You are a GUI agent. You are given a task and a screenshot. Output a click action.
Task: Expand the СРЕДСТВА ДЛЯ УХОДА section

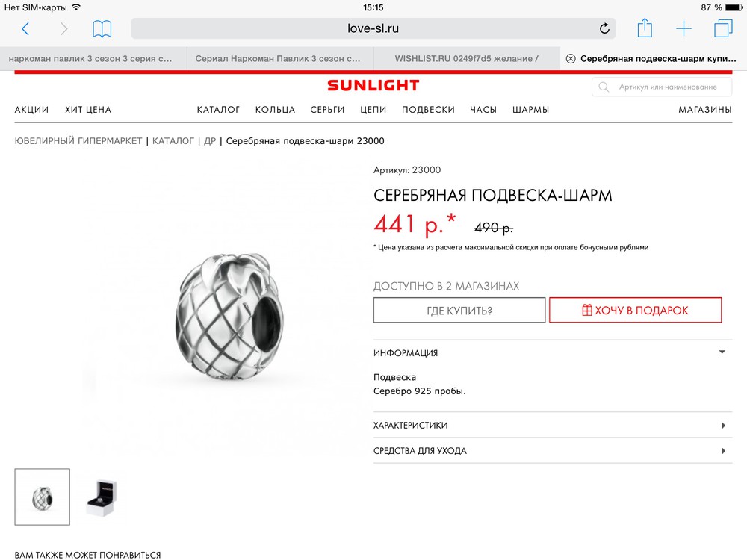point(553,450)
